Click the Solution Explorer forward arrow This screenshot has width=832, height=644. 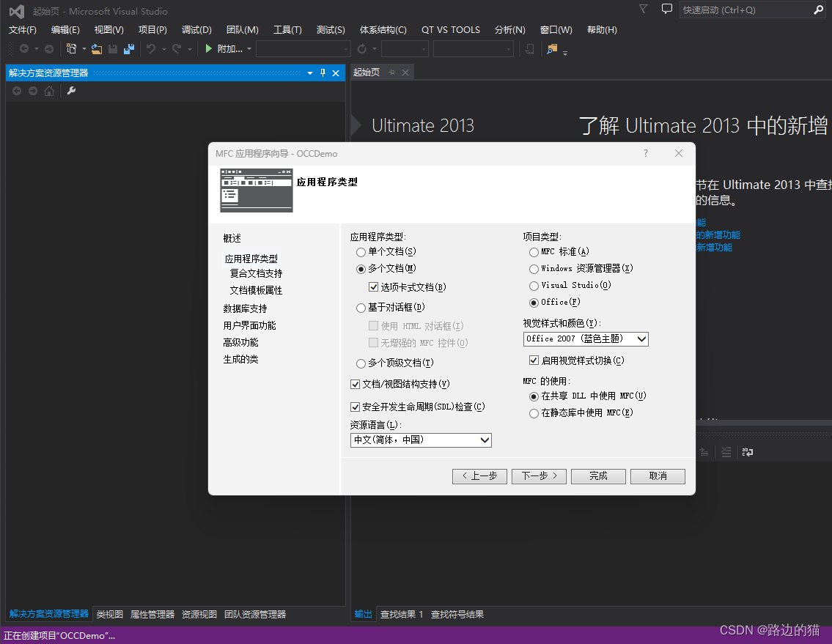pos(33,92)
